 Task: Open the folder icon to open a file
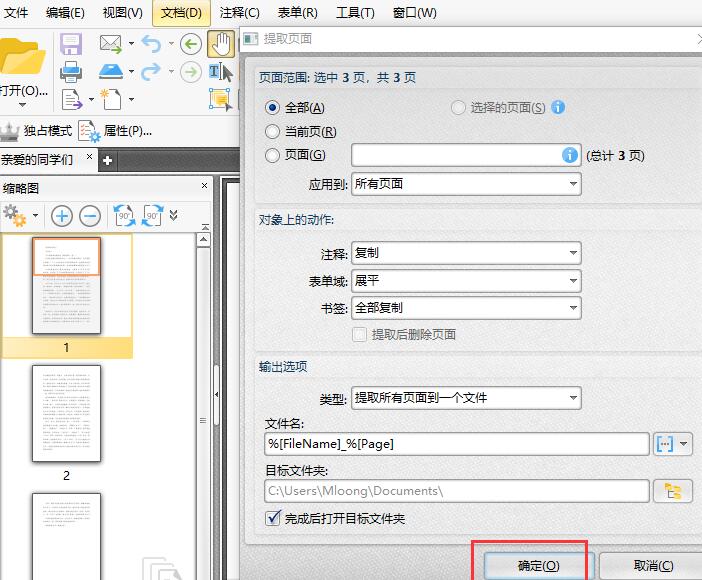click(21, 56)
